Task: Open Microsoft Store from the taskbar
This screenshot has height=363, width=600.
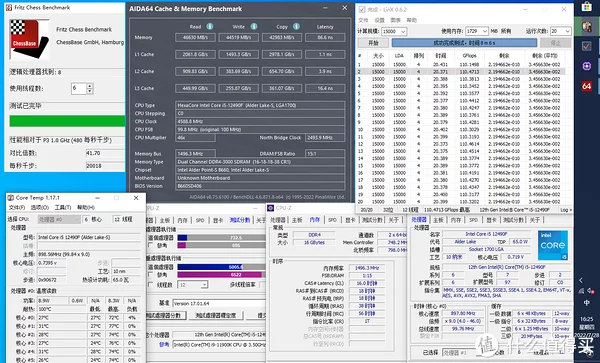Action: click(587, 7)
